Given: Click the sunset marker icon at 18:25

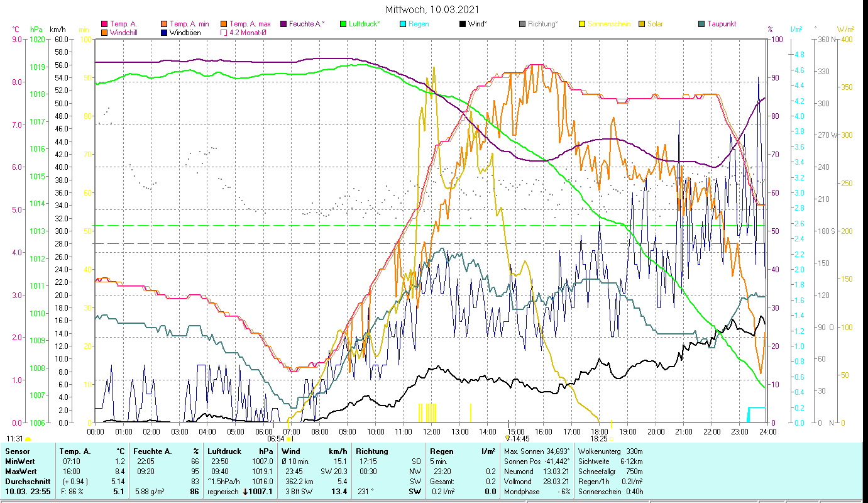Looking at the screenshot, I should click(x=610, y=439).
